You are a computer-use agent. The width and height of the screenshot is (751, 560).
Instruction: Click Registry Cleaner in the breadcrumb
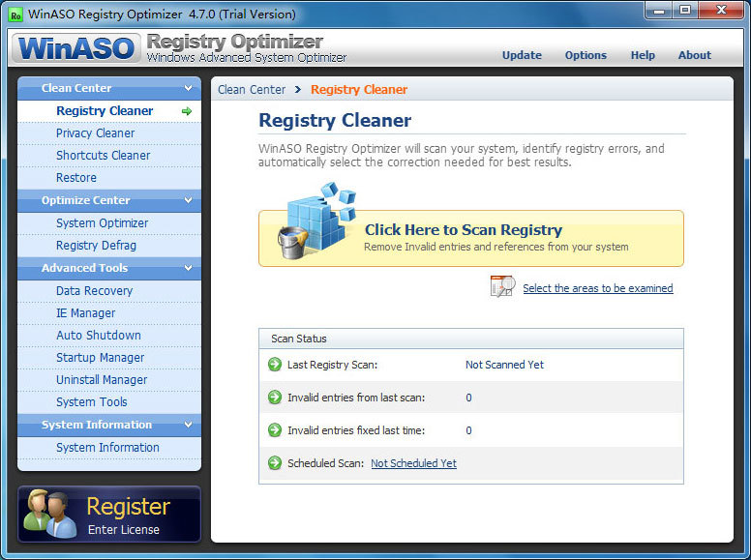359,90
